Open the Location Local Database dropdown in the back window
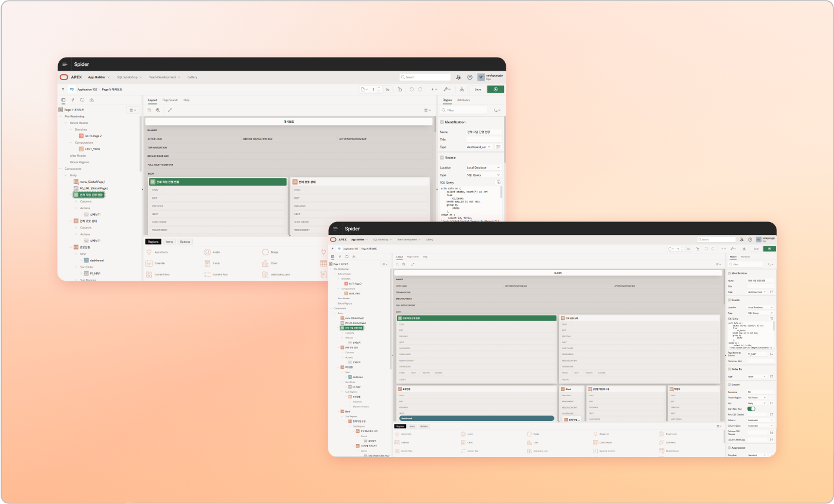Image resolution: width=834 pixels, height=504 pixels. coord(483,167)
